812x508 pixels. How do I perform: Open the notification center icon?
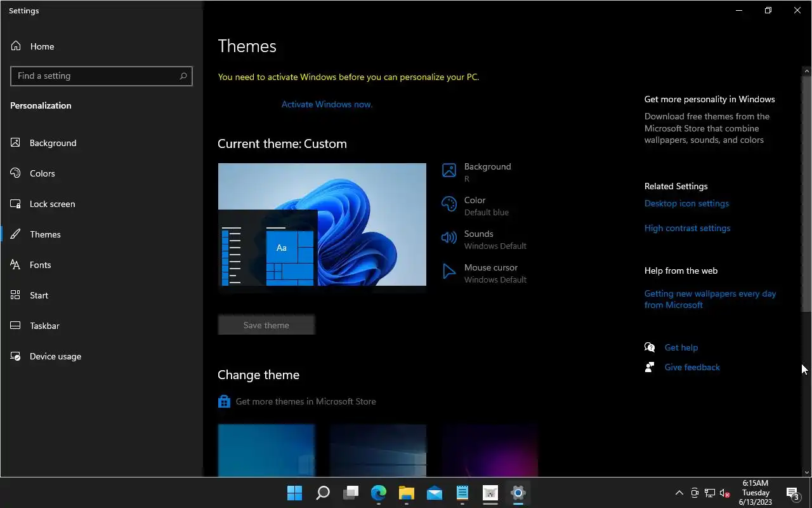point(792,493)
